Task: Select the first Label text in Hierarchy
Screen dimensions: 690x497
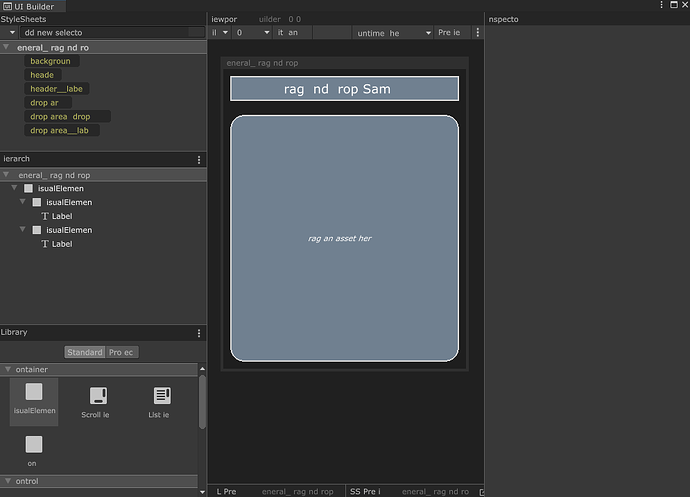Action: tap(62, 216)
